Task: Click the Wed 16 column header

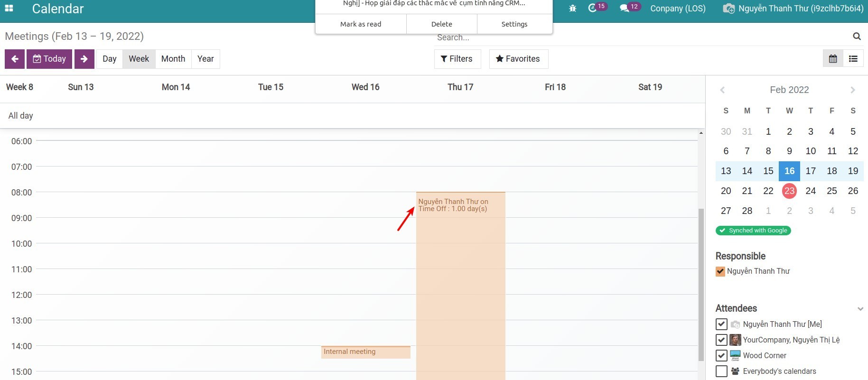Action: click(x=365, y=87)
